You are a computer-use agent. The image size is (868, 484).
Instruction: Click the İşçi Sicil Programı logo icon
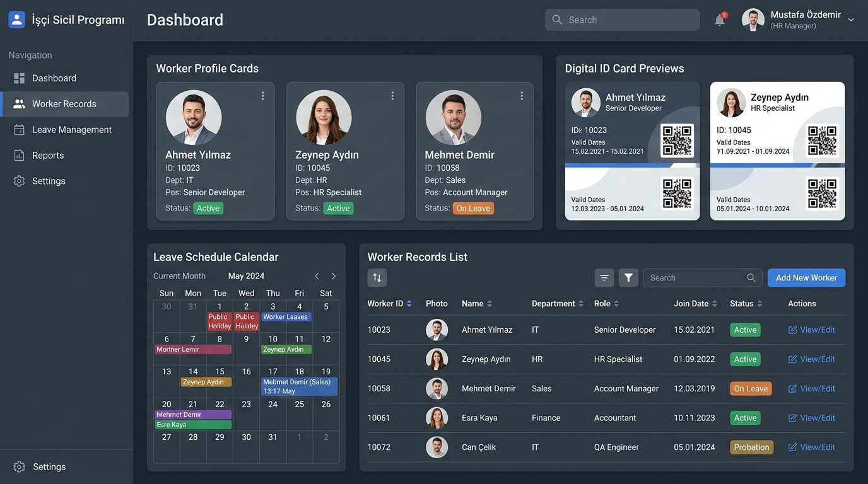point(17,20)
